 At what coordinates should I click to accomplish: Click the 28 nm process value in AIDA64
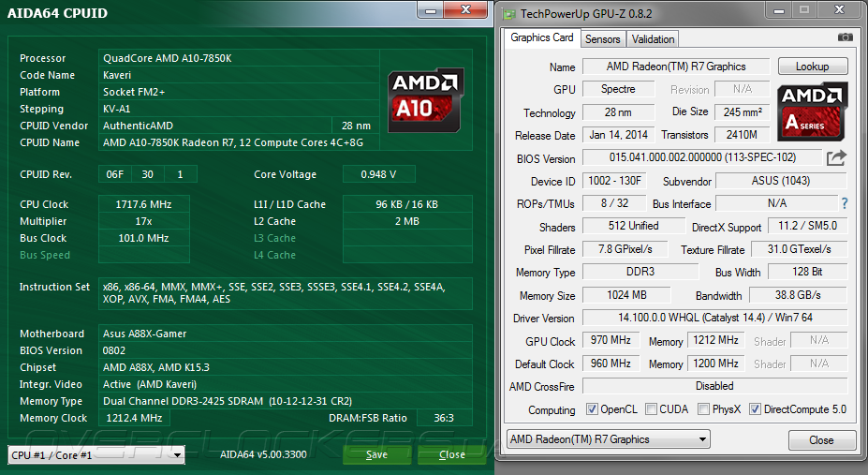tap(356, 126)
